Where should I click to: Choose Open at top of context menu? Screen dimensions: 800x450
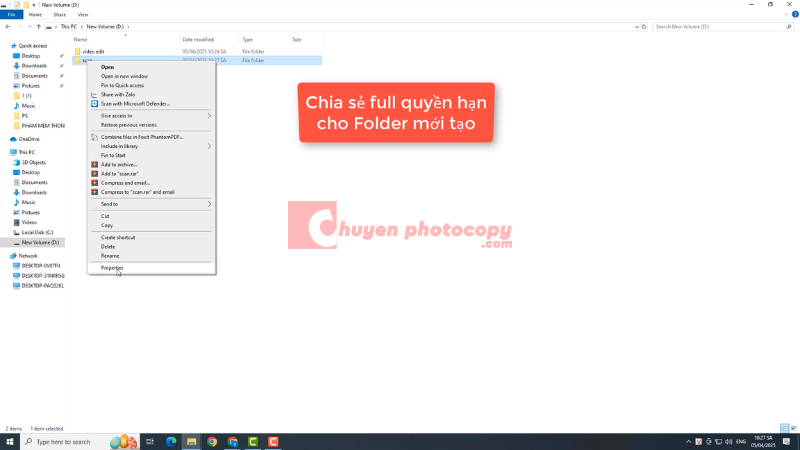[x=151, y=67]
